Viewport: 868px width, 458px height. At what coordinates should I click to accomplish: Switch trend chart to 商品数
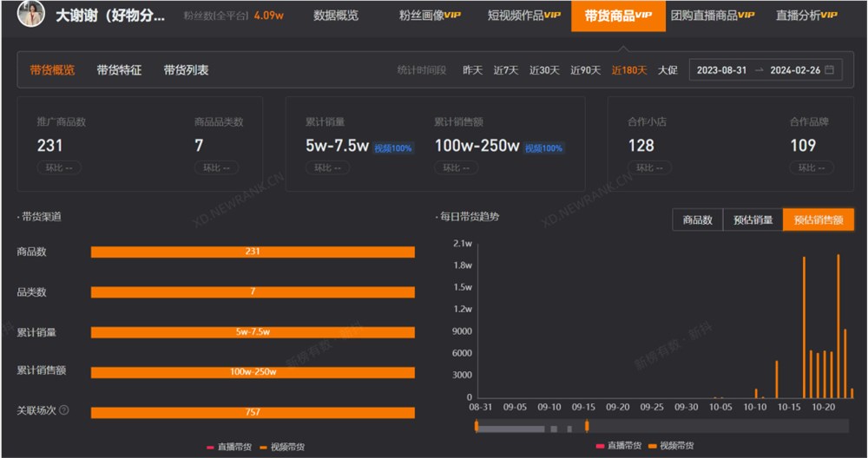698,220
